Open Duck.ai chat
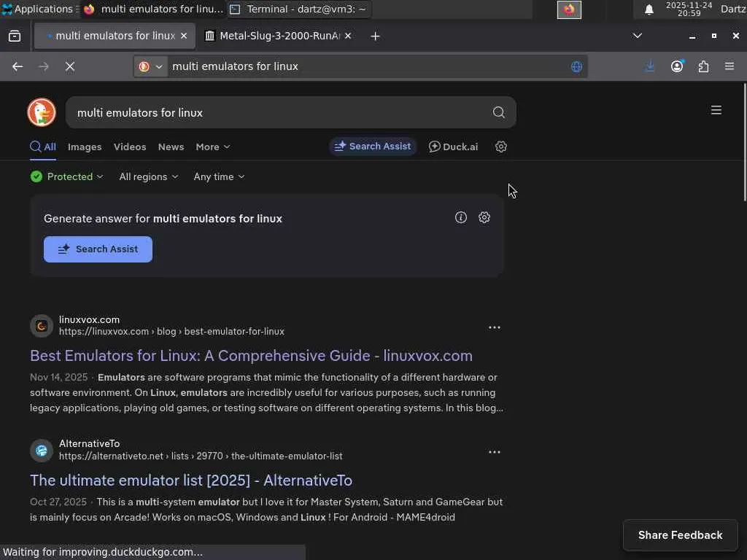The height and width of the screenshot is (560, 747). [452, 147]
